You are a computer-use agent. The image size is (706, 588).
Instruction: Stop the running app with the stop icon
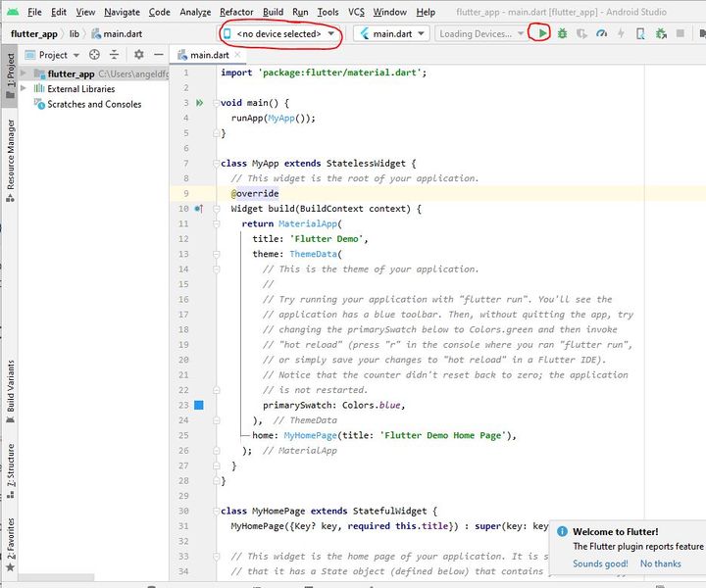pyautogui.click(x=681, y=33)
